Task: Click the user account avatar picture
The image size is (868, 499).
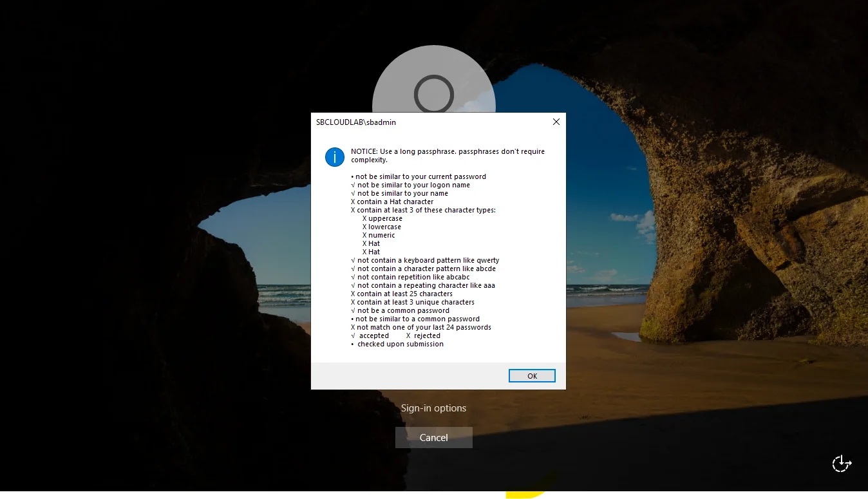Action: coord(433,79)
